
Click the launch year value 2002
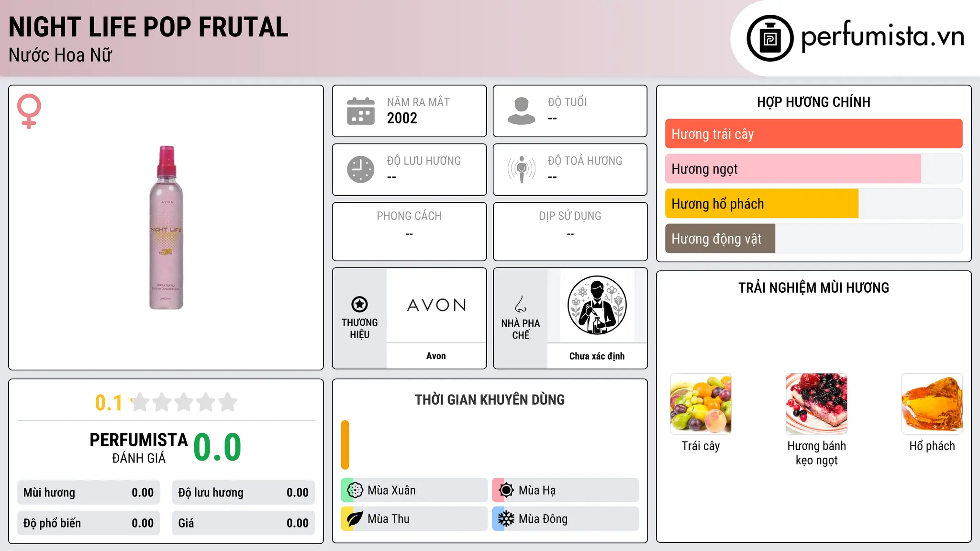[402, 118]
